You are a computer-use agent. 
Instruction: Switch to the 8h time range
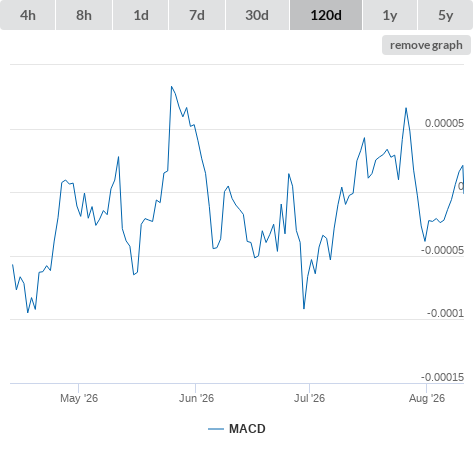(x=84, y=15)
